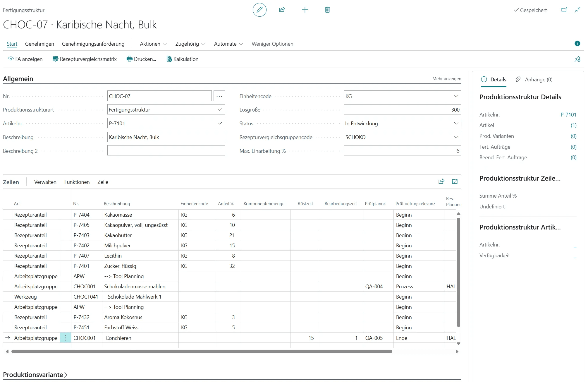Select Genehmigungsanforderung tab

93,44
